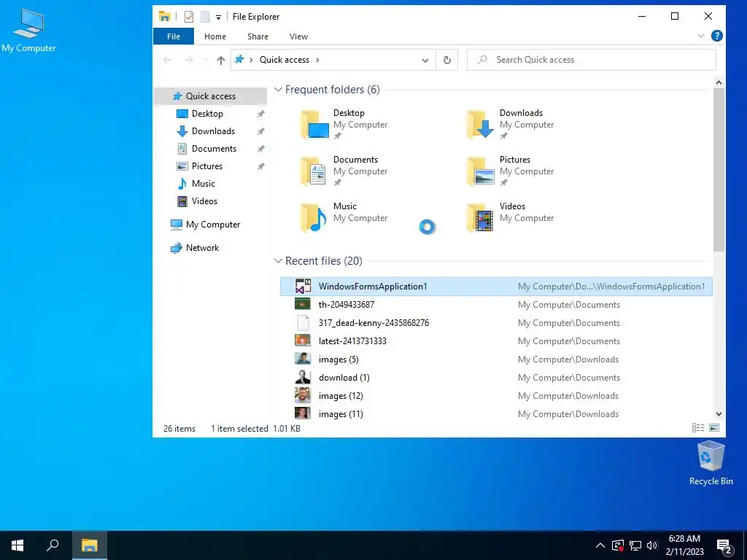
Task: Open the View ribbon tab
Action: tap(298, 36)
